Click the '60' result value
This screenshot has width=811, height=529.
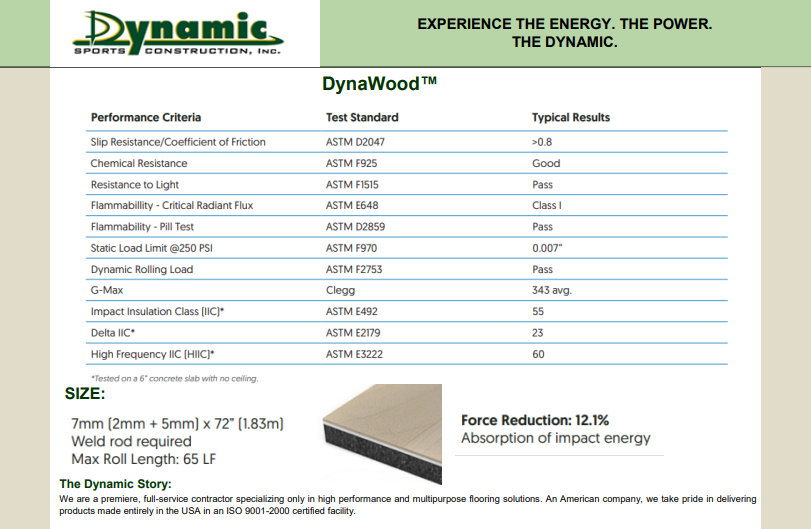pyautogui.click(x=538, y=354)
